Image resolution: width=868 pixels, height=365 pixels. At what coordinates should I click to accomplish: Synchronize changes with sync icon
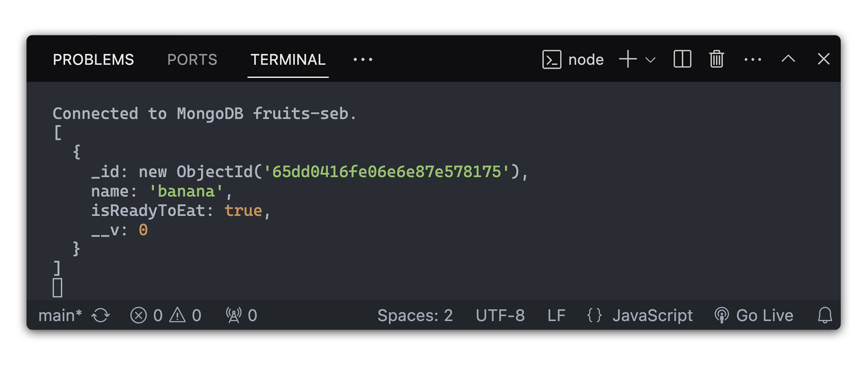(100, 316)
